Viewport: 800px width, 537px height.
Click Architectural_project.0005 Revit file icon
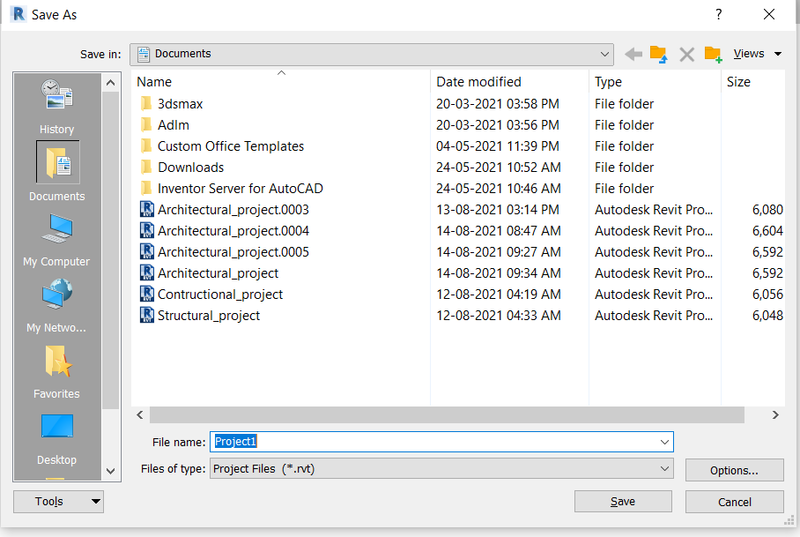(146, 252)
